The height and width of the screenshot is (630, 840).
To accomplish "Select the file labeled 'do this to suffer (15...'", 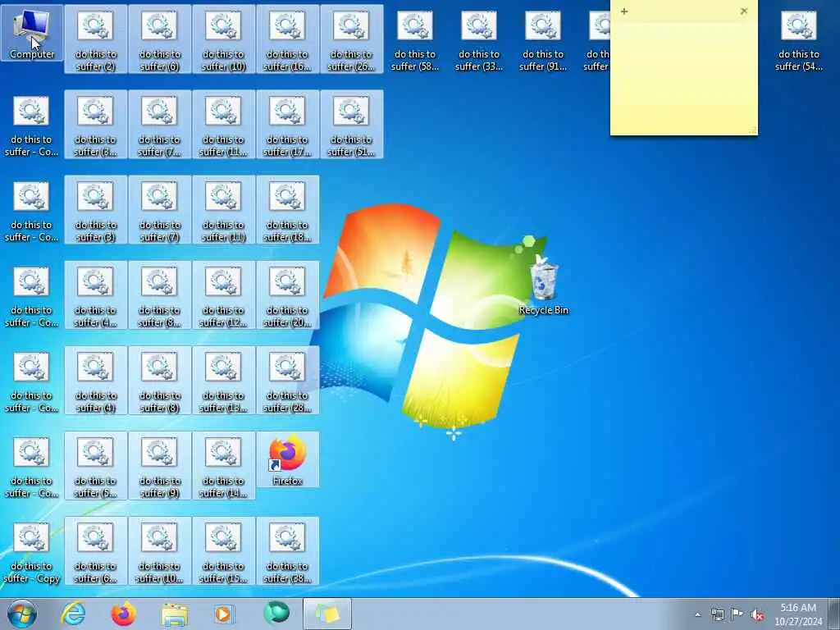I will tap(223, 550).
